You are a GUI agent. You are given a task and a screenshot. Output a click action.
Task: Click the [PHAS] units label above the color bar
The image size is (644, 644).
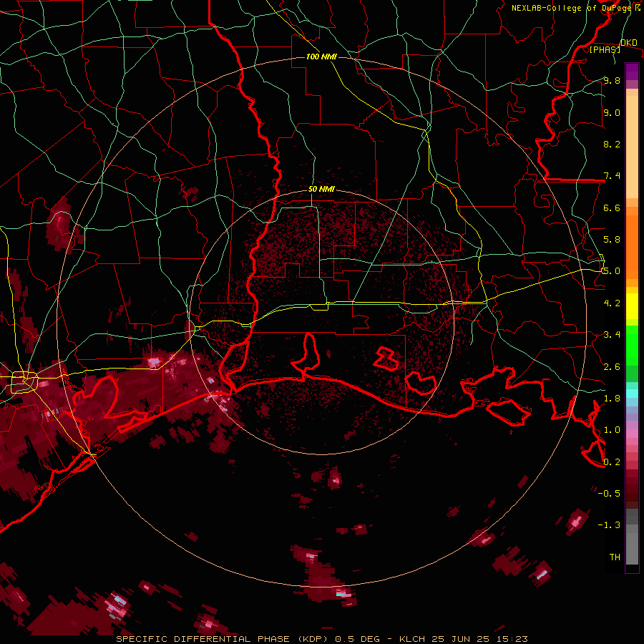click(605, 49)
